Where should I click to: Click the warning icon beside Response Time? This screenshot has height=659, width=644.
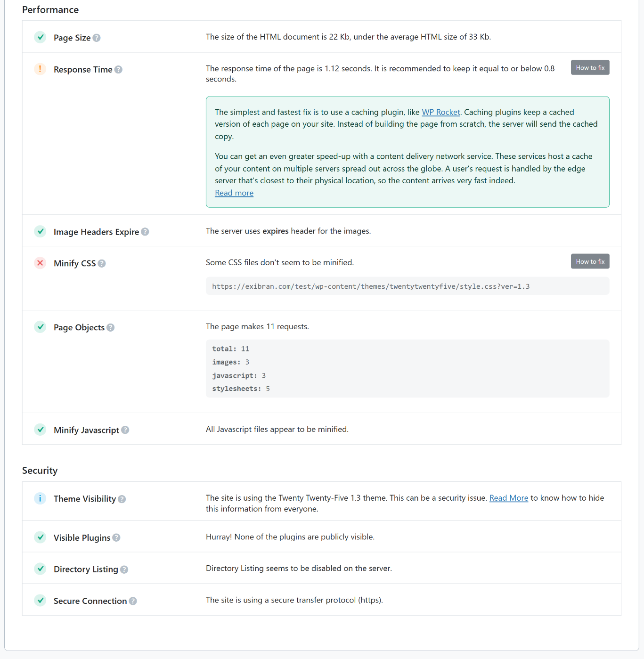coord(40,69)
